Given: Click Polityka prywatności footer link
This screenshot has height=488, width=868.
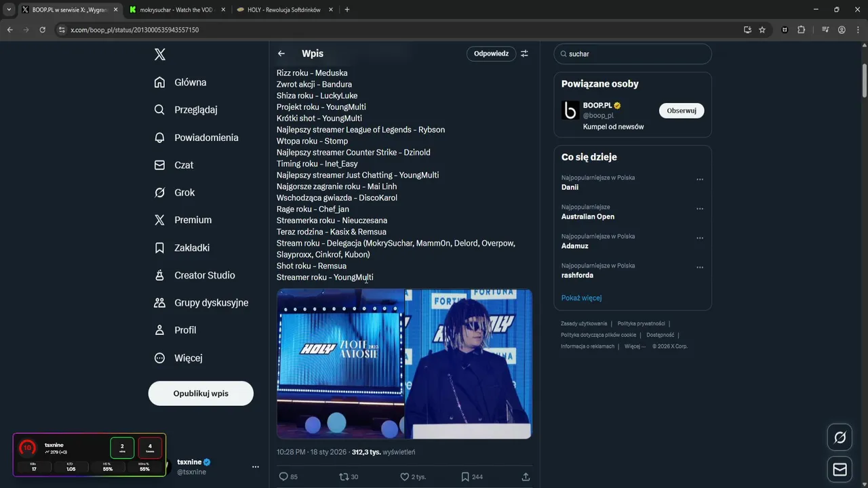Looking at the screenshot, I should point(641,324).
